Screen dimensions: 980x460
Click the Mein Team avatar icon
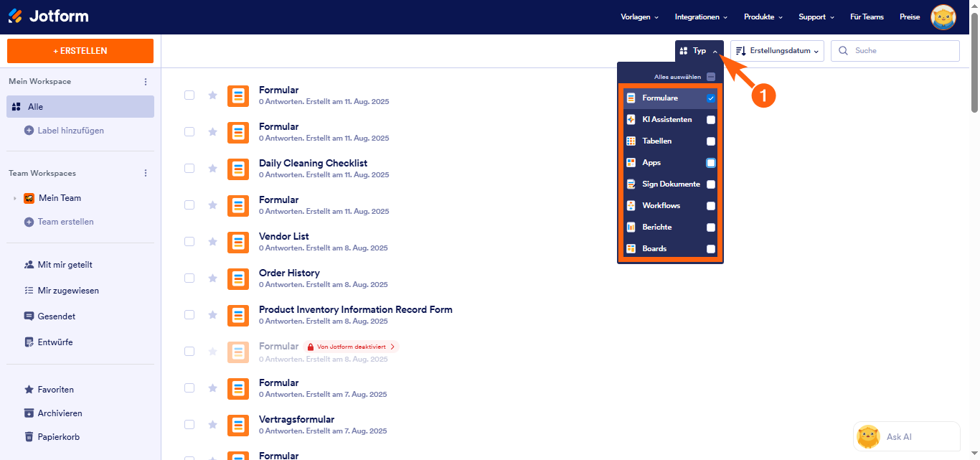click(29, 198)
